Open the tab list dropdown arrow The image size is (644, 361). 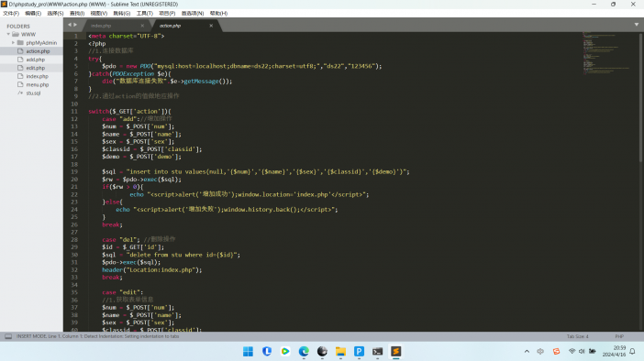point(637,25)
